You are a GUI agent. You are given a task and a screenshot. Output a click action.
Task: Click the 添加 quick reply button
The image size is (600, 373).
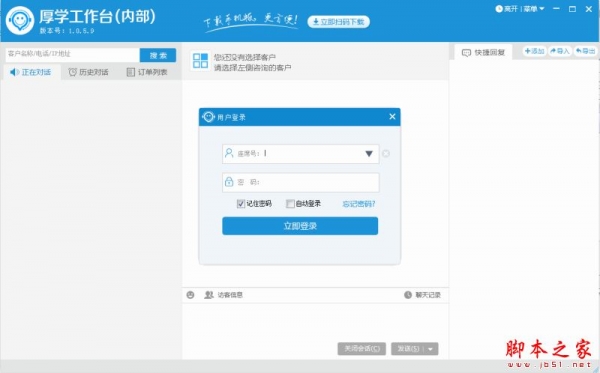point(535,51)
